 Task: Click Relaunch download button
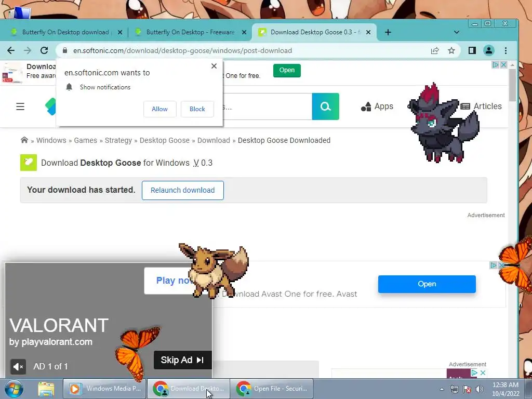[182, 190]
